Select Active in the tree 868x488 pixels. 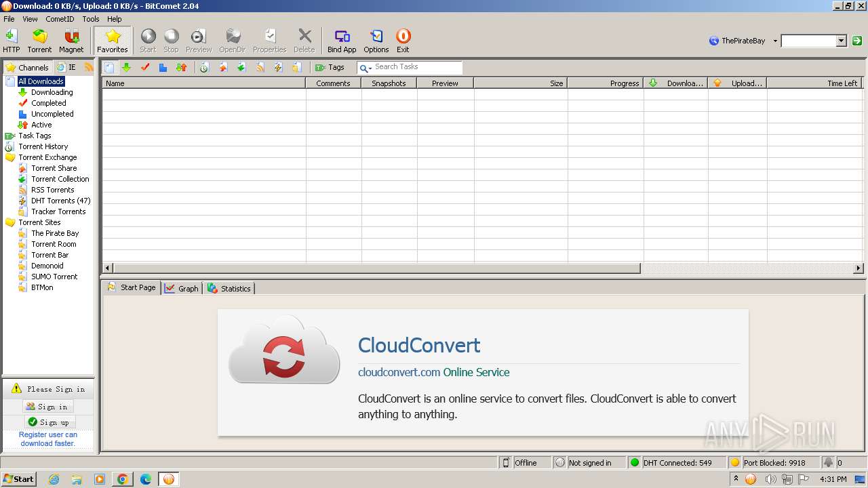41,125
